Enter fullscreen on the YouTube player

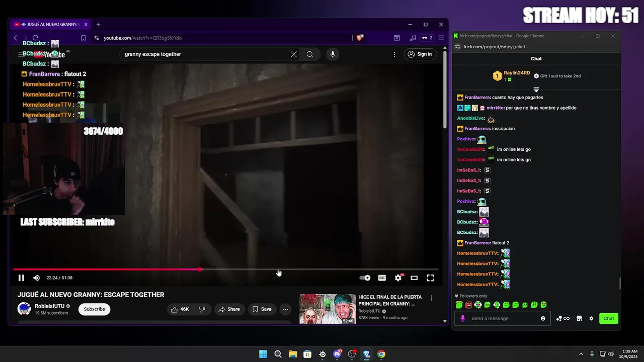pos(430,278)
